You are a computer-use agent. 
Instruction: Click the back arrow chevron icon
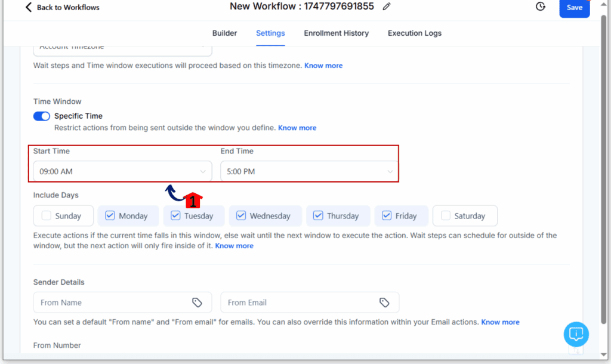point(29,7)
